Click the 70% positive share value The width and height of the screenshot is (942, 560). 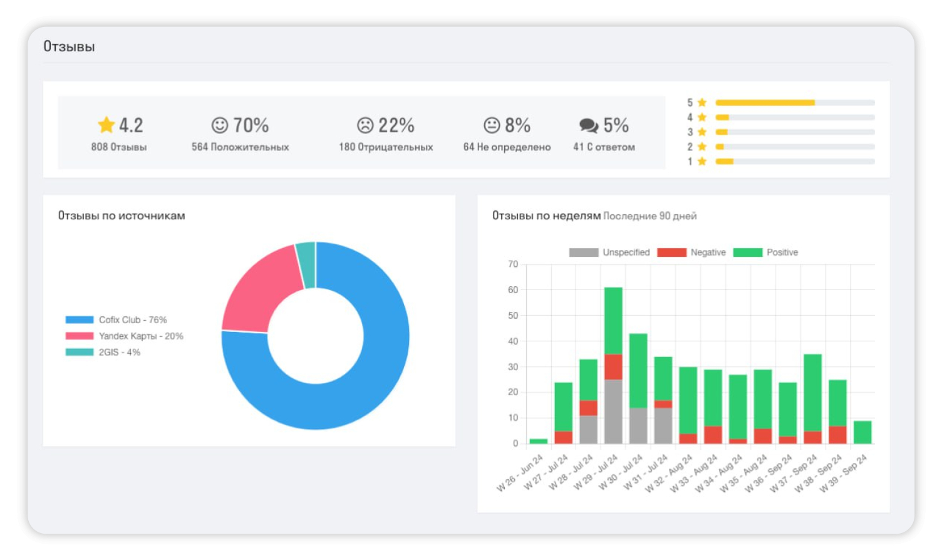(251, 125)
